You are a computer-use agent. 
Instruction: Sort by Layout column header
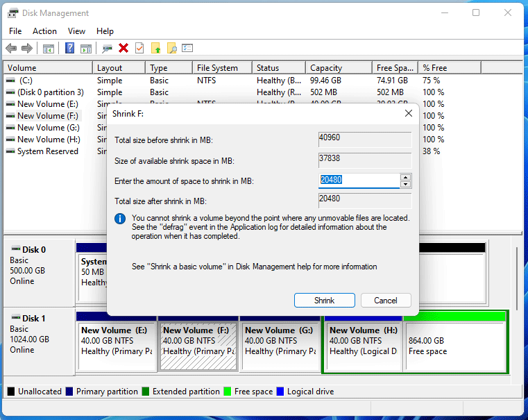119,68
